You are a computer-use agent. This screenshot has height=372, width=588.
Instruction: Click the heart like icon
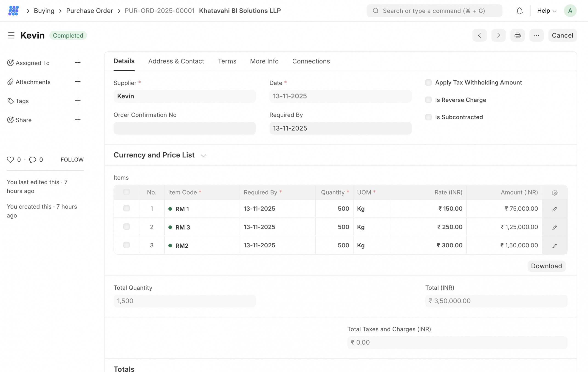pyautogui.click(x=10, y=160)
